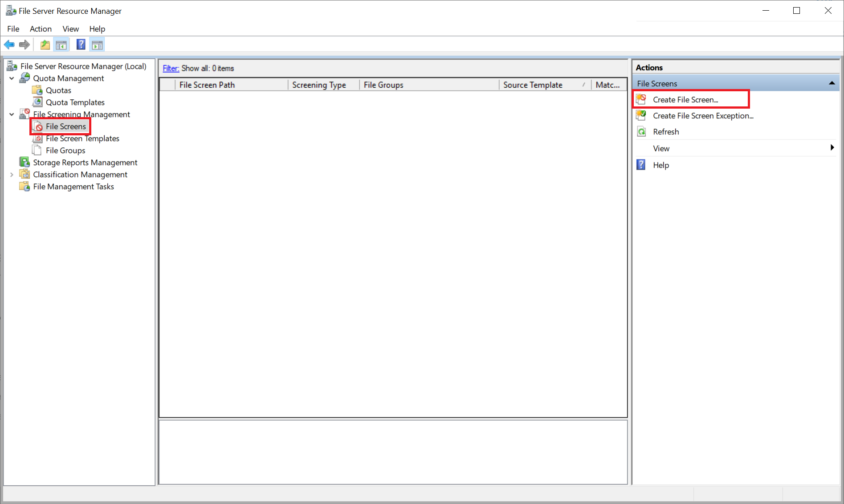Close the File Server Resource Manager window
Image resolution: width=844 pixels, height=504 pixels.
point(828,11)
